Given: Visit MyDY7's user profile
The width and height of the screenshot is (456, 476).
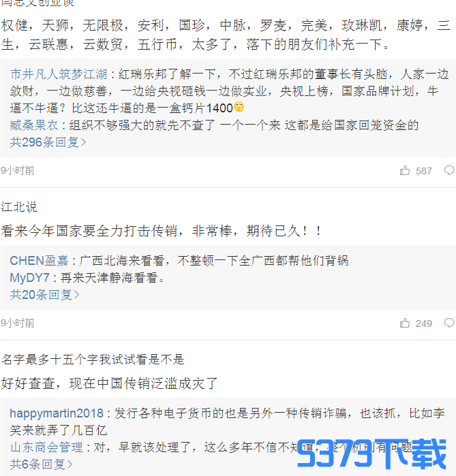Looking at the screenshot, I should click(x=29, y=278).
